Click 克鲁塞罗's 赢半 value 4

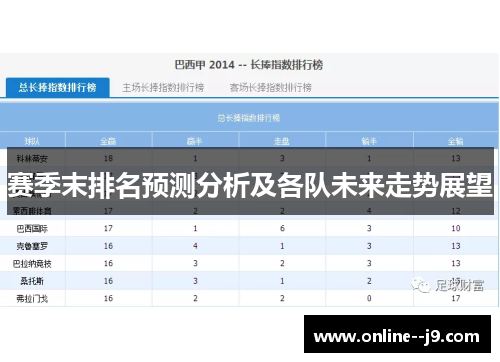pyautogui.click(x=195, y=246)
